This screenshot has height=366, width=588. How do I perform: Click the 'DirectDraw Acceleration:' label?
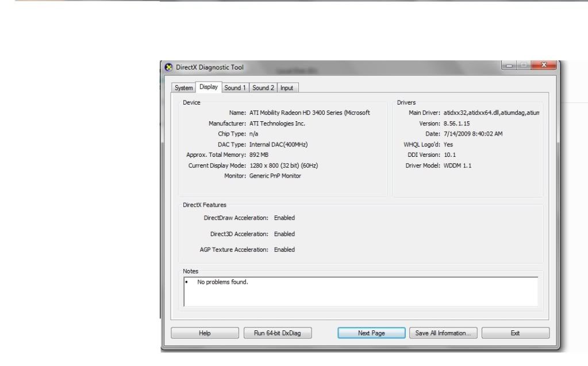(236, 218)
